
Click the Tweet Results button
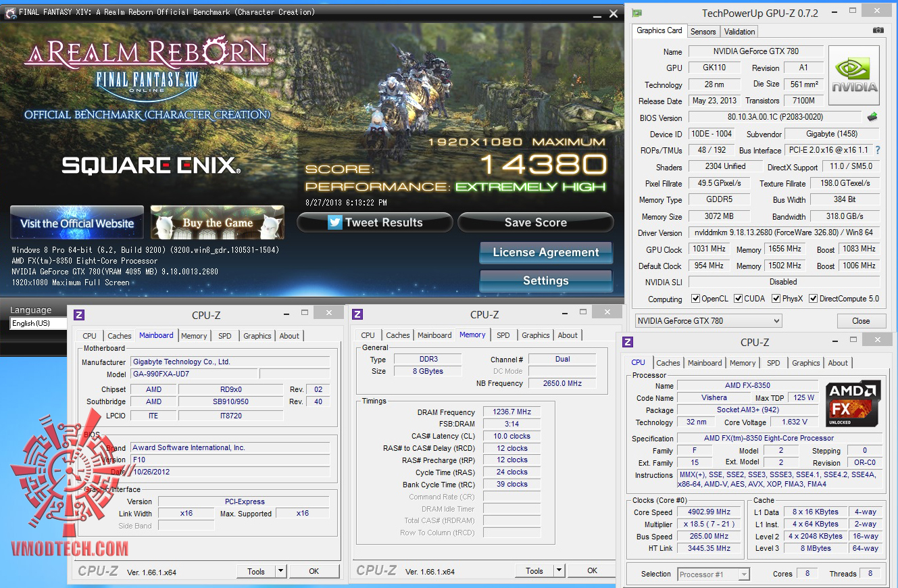point(375,222)
